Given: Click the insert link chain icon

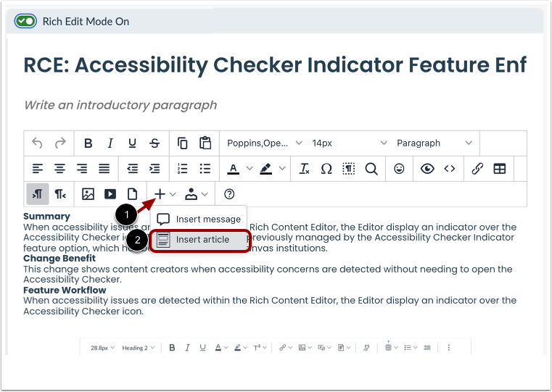Looking at the screenshot, I should (477, 169).
